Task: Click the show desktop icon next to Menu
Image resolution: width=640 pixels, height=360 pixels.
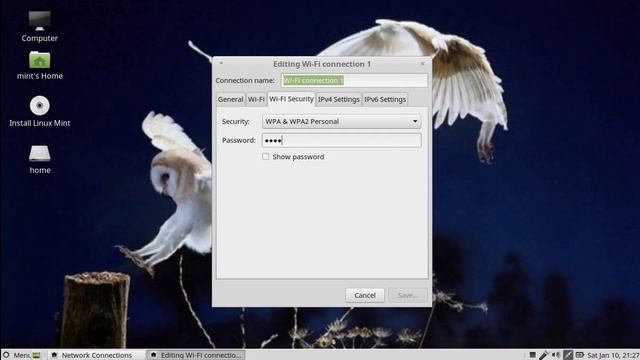Action: [x=36, y=355]
